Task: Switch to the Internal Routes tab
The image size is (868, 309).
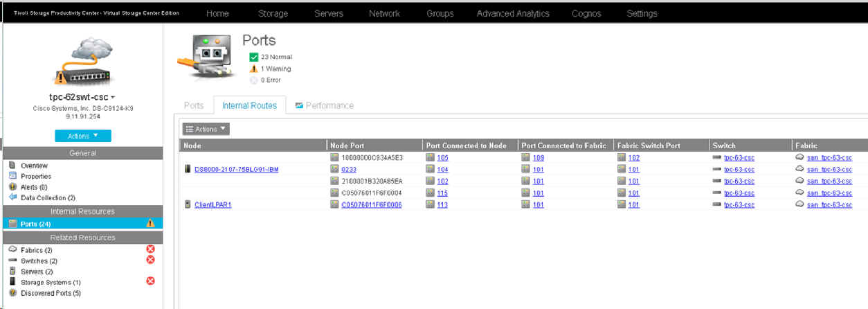Action: pyautogui.click(x=249, y=105)
